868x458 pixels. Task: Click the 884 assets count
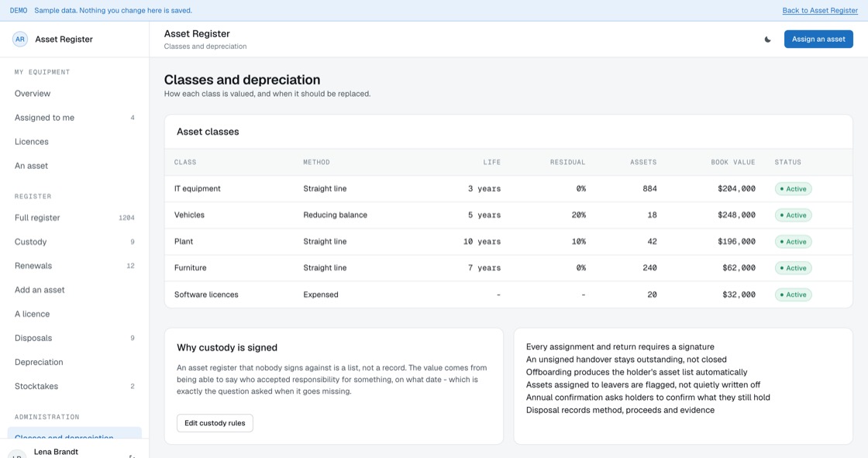650,189
